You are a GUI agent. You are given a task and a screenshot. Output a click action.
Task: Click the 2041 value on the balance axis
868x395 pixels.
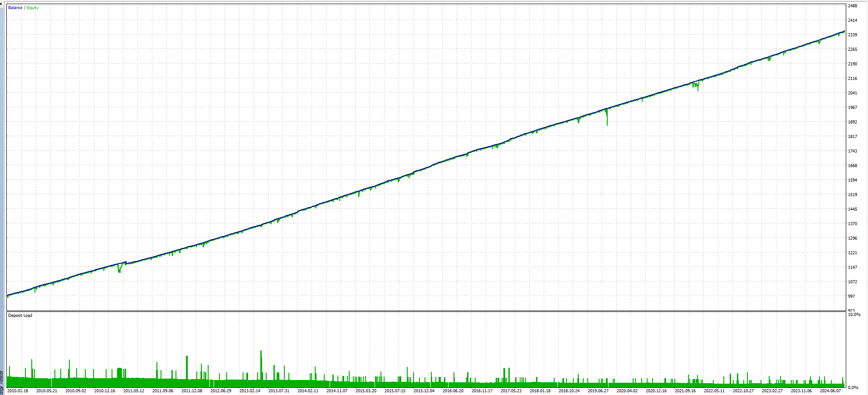click(853, 93)
